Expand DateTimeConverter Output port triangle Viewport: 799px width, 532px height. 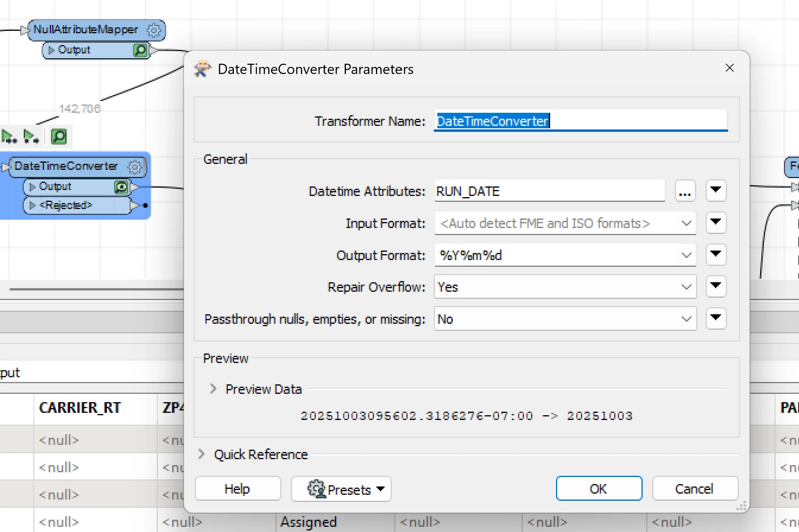32,186
